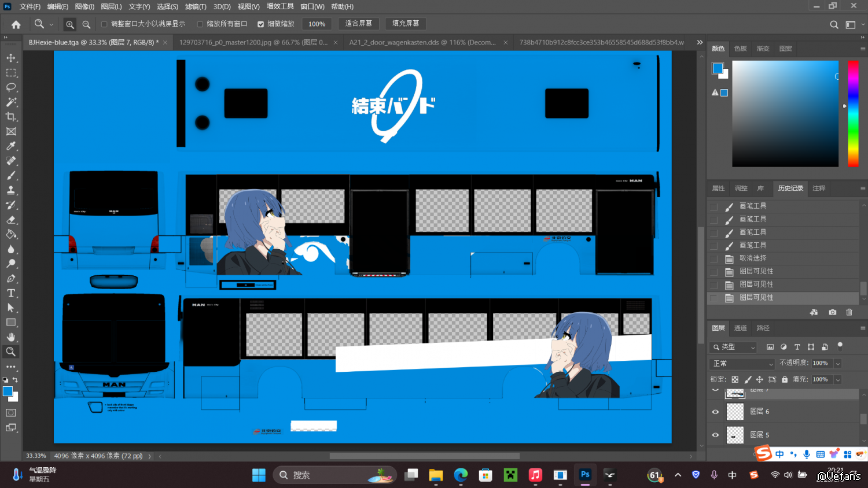
Task: Open the blend mode 正常 dropdown
Action: point(742,364)
